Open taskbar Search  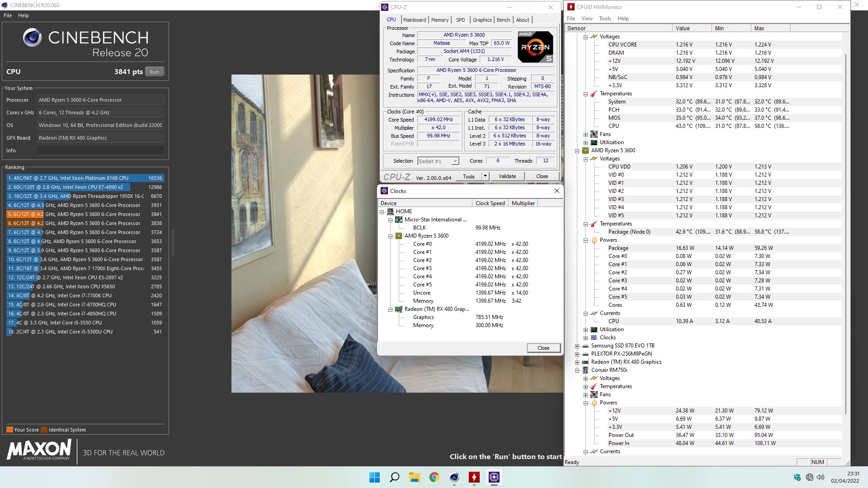coord(394,477)
